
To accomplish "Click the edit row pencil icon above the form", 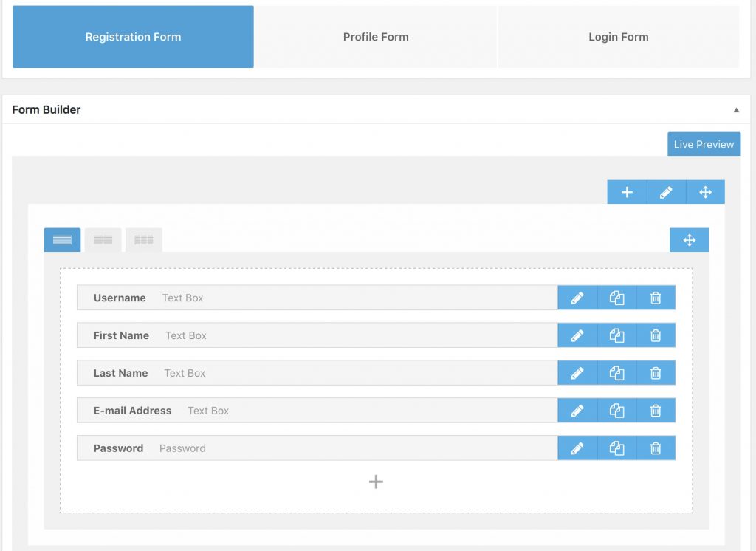I will coord(667,192).
